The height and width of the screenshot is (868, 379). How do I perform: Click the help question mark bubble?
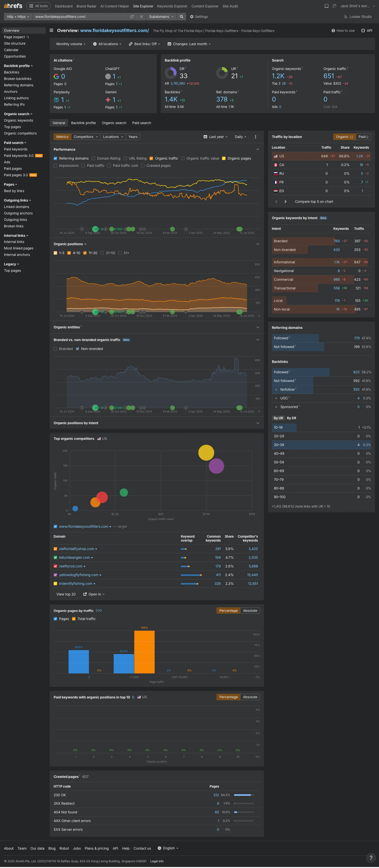[x=371, y=858]
